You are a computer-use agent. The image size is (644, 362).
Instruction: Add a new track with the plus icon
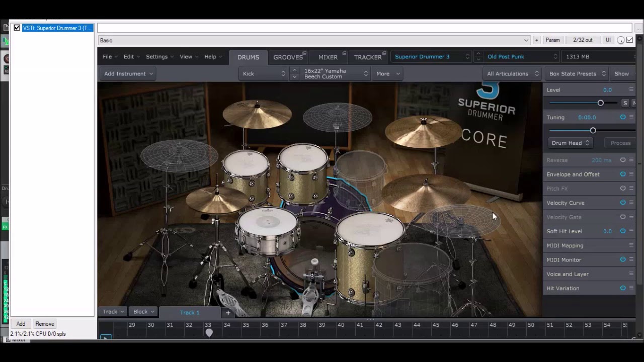tap(227, 312)
